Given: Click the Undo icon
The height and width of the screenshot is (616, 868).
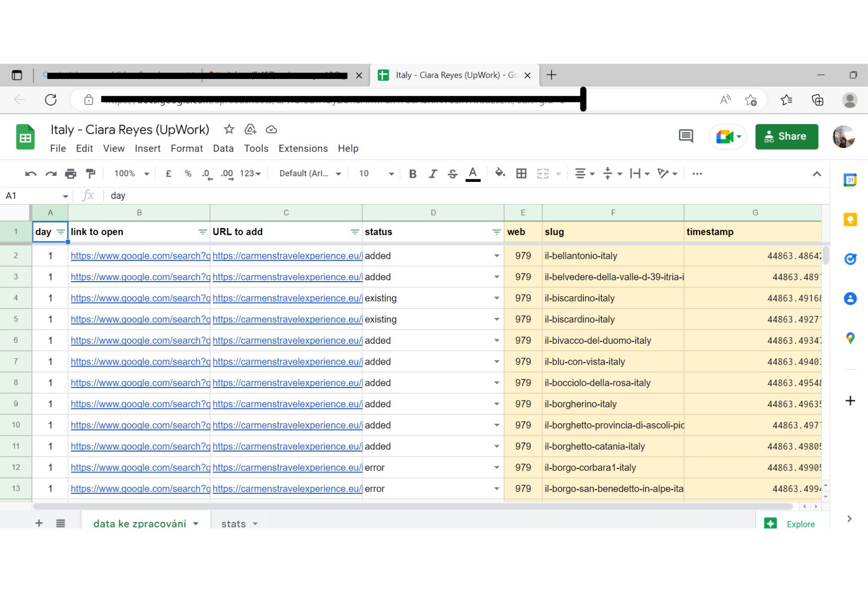Looking at the screenshot, I should 31,173.
